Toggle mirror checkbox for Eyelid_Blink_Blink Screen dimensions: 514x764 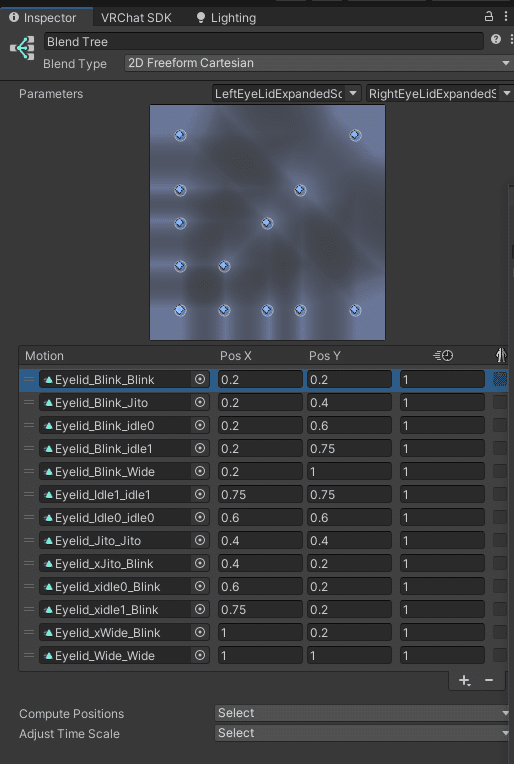[500, 379]
